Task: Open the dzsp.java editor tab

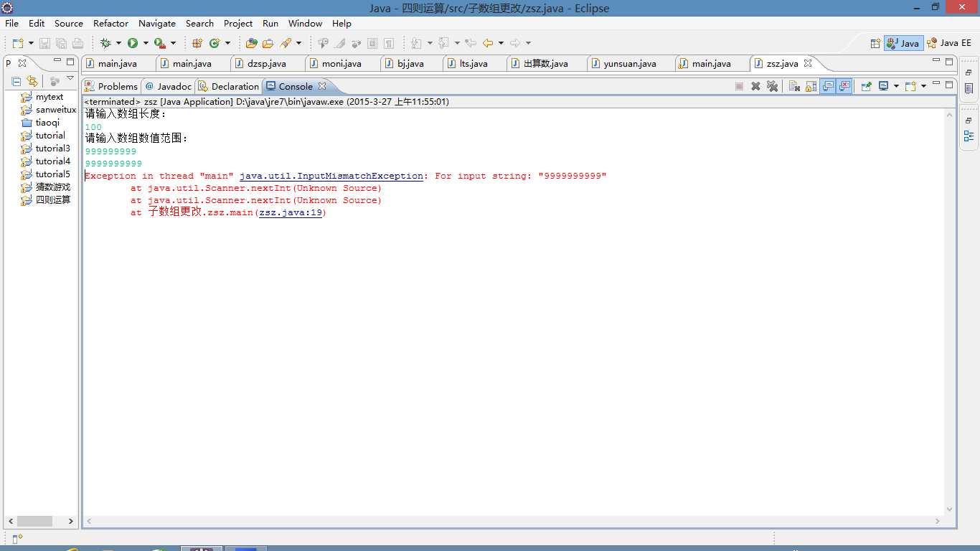Action: (x=266, y=63)
